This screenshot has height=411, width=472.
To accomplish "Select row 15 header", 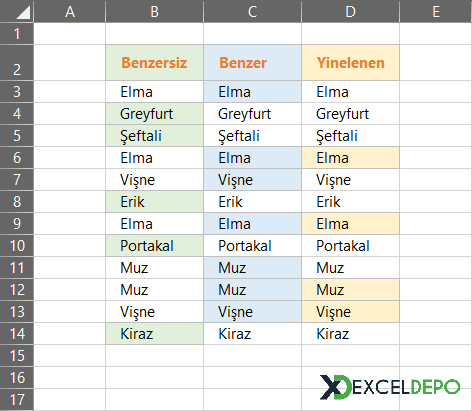I will (17, 356).
